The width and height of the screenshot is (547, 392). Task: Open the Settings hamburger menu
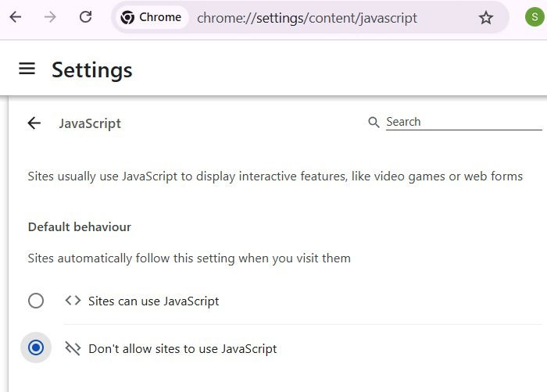click(x=27, y=69)
